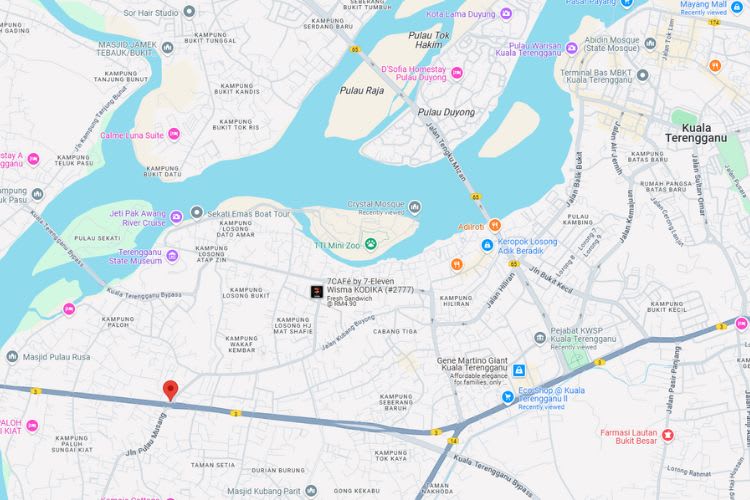750x500 pixels.
Task: Click the Farmasi Lautan Bukit Besar pharmacy icon
Action: pos(668,435)
